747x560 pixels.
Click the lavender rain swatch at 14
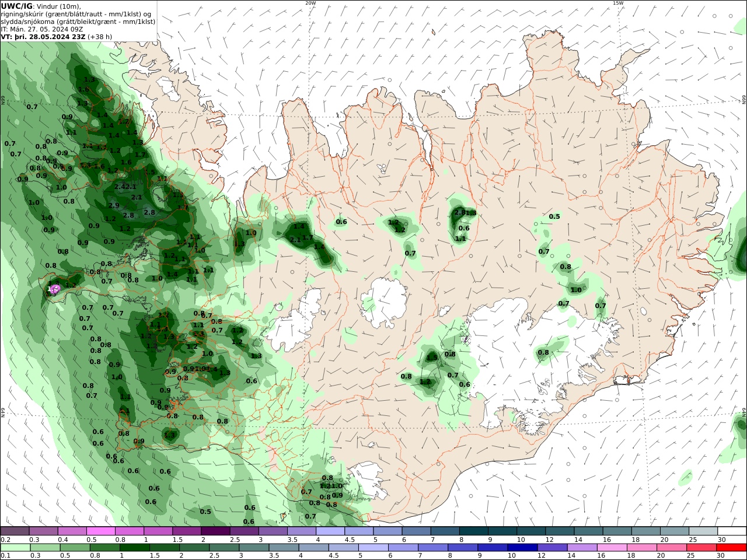click(582, 548)
